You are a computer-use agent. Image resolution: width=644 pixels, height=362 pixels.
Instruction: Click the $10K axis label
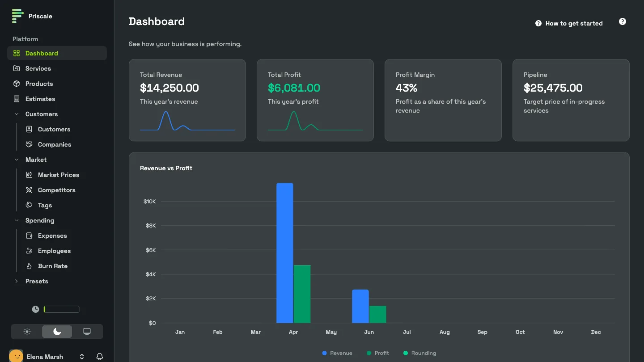(x=150, y=202)
